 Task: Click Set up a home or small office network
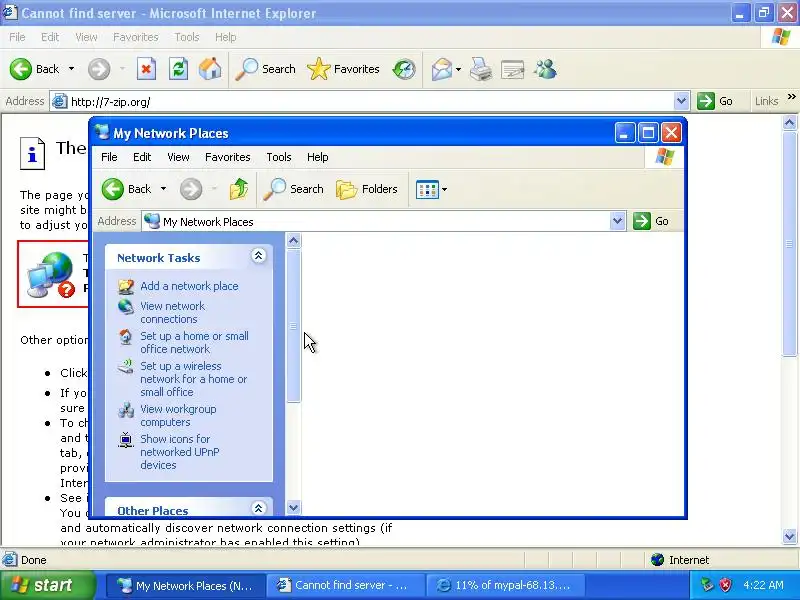coord(194,342)
